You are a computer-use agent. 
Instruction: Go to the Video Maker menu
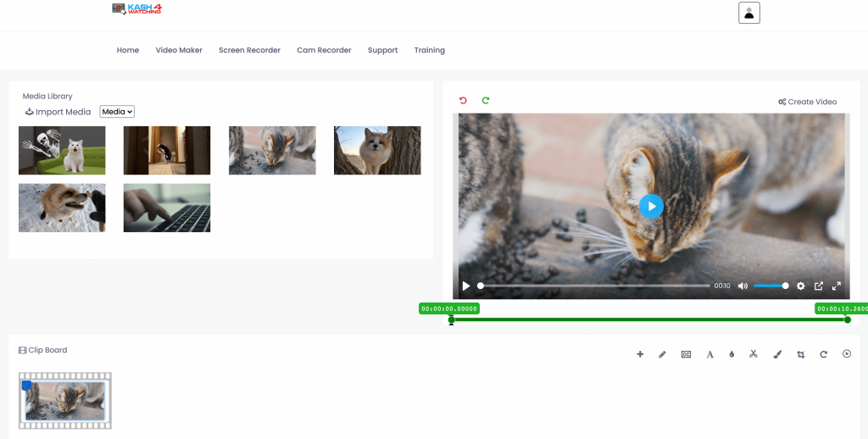pyautogui.click(x=179, y=50)
